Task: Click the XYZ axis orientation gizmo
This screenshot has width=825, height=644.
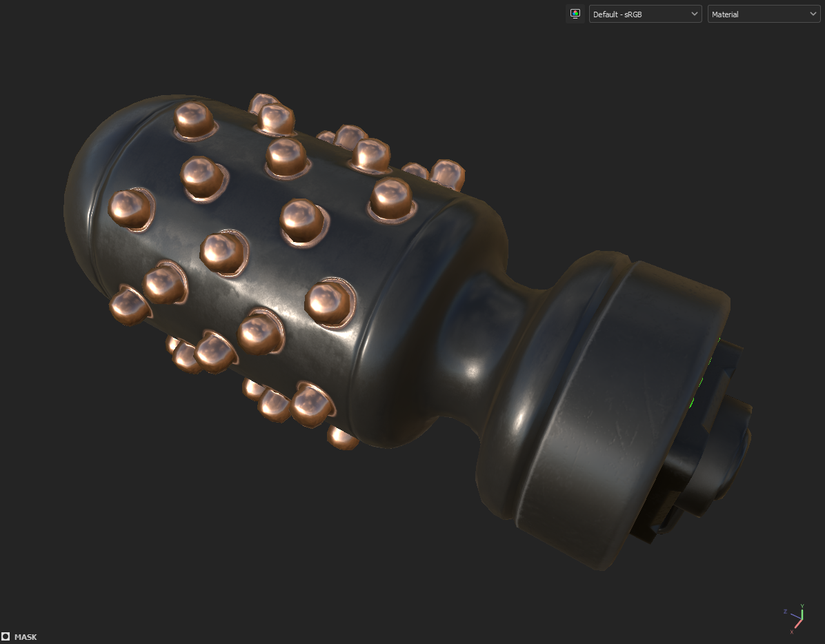Action: [x=795, y=619]
